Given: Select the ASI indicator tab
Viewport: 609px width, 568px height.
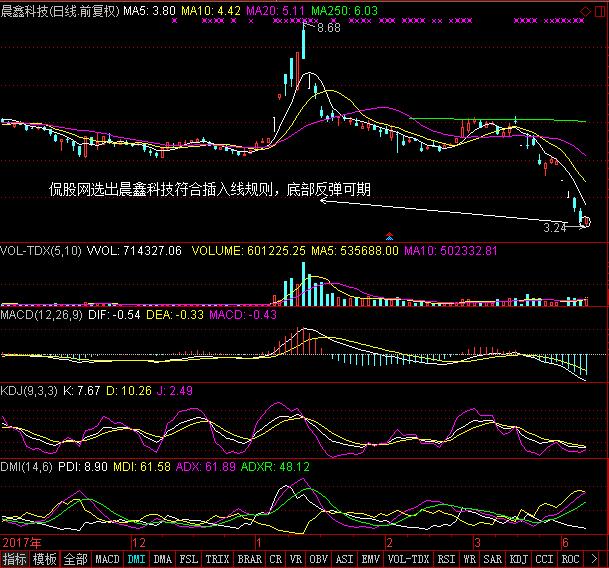Looking at the screenshot, I should point(345,559).
